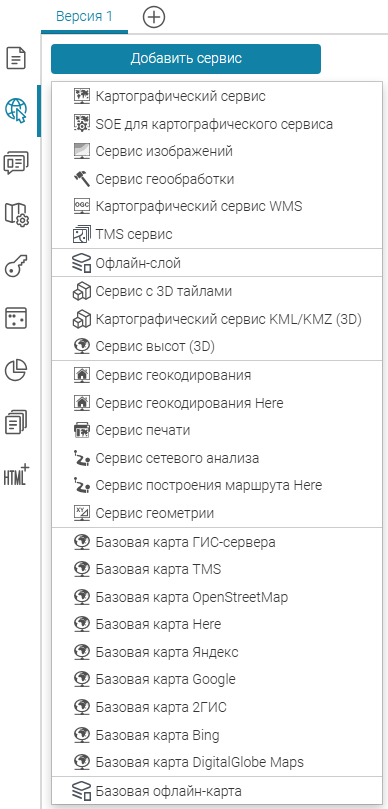Open the dotted panel sidebar icon
This screenshot has width=388, height=809.
click(16, 318)
